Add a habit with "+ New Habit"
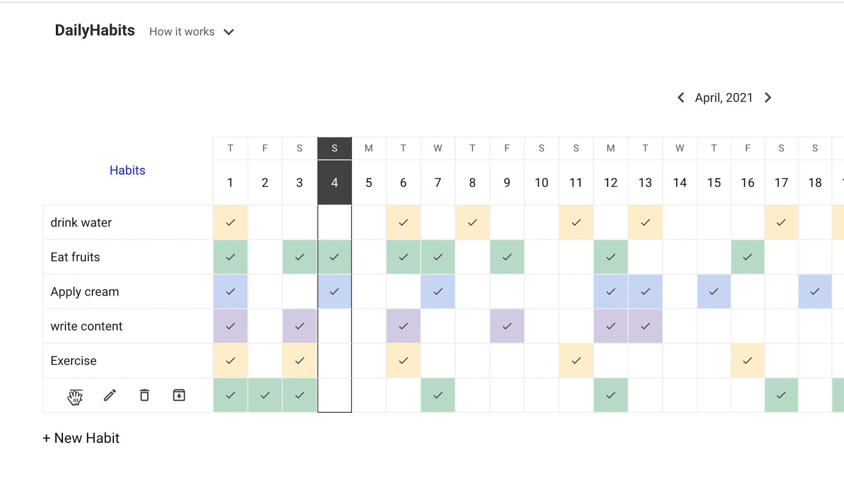The image size is (844, 504). [81, 438]
